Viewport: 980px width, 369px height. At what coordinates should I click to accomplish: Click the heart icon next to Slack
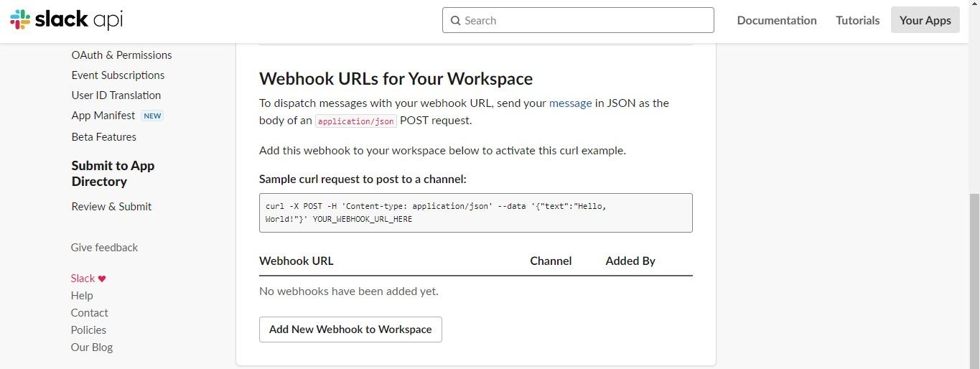[102, 279]
